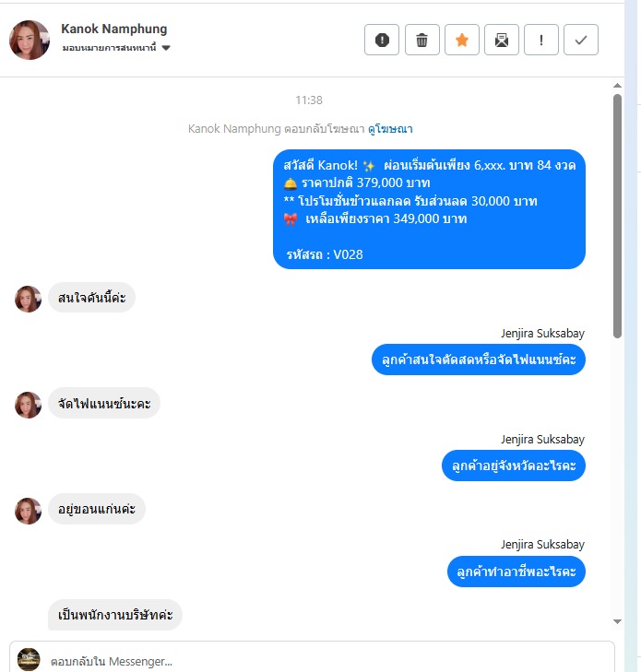This screenshot has height=672, width=641.
Task: Open the ดูโฆษณา view ad link
Action: click(x=390, y=128)
